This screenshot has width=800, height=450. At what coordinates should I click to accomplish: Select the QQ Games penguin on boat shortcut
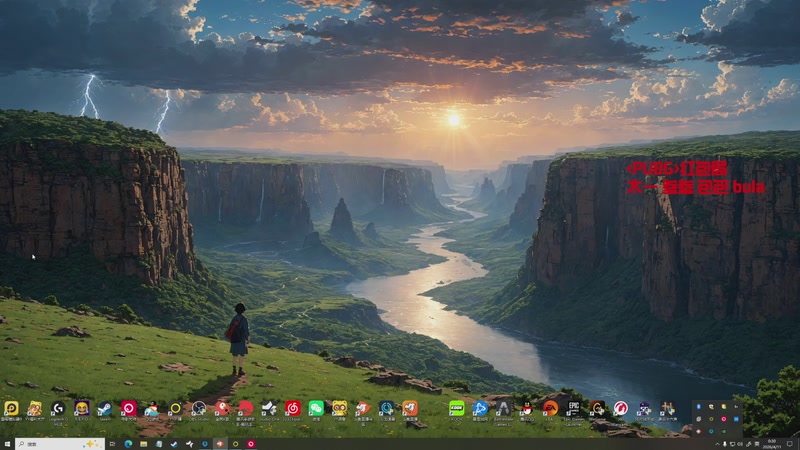tap(152, 408)
